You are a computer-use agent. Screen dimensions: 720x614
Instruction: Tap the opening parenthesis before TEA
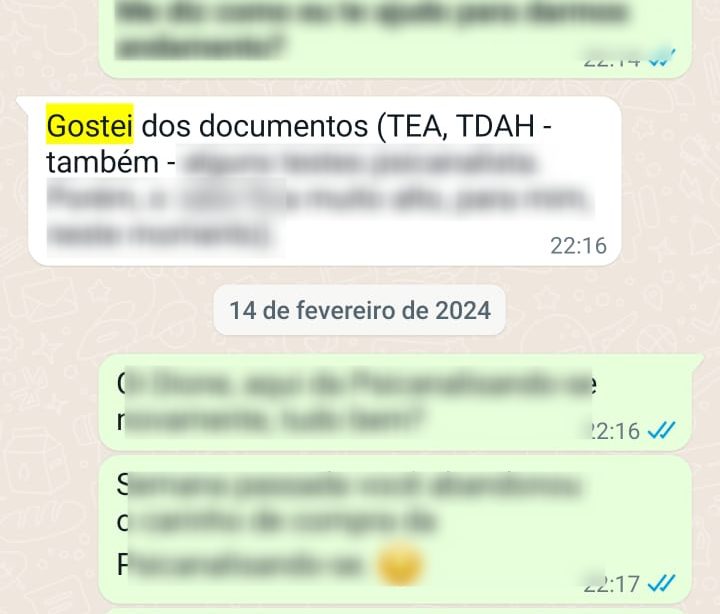coord(382,126)
